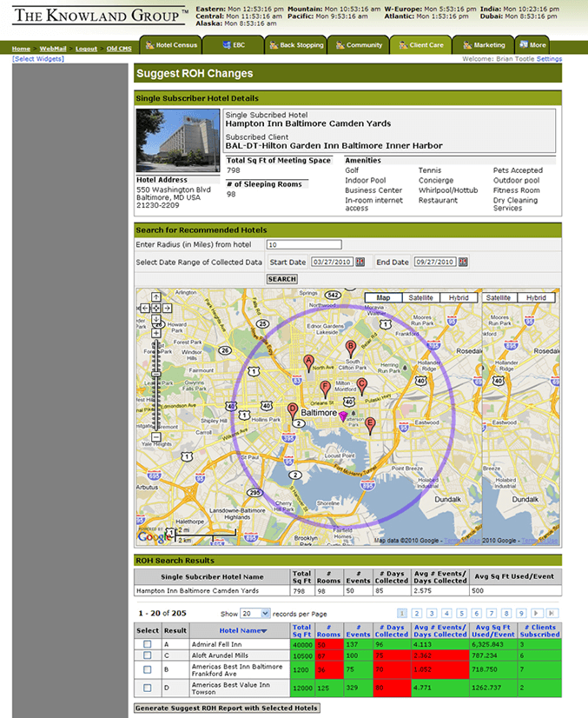
Task: Go to next results page arrow
Action: [536, 613]
